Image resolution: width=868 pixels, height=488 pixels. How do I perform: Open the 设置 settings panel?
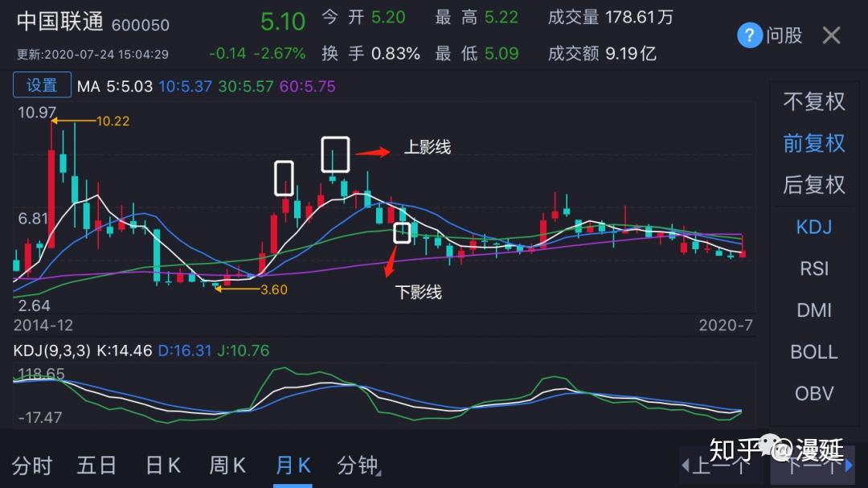pos(42,84)
